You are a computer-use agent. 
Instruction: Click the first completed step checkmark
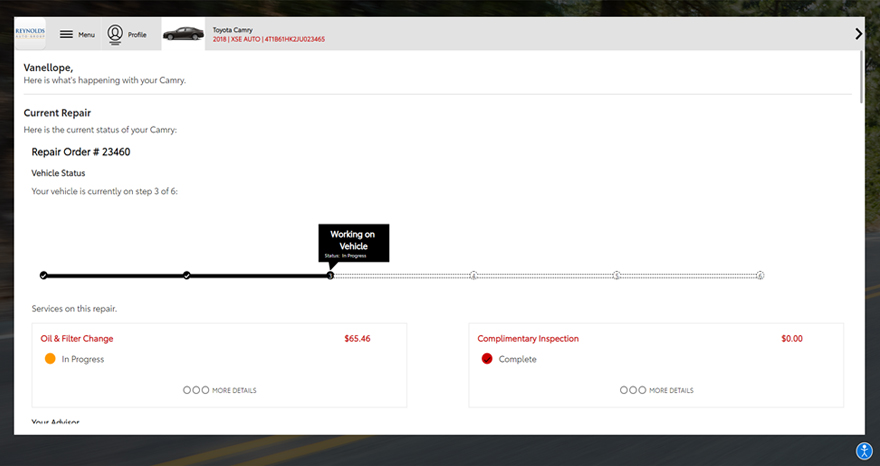[x=43, y=275]
